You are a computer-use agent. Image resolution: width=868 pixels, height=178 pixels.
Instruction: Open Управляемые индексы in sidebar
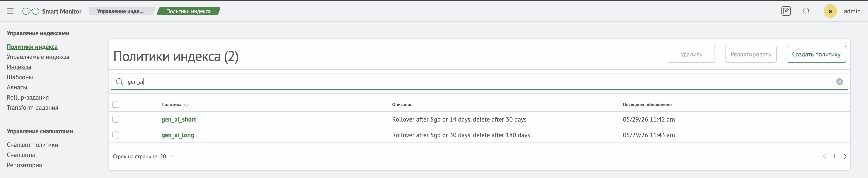click(x=38, y=57)
